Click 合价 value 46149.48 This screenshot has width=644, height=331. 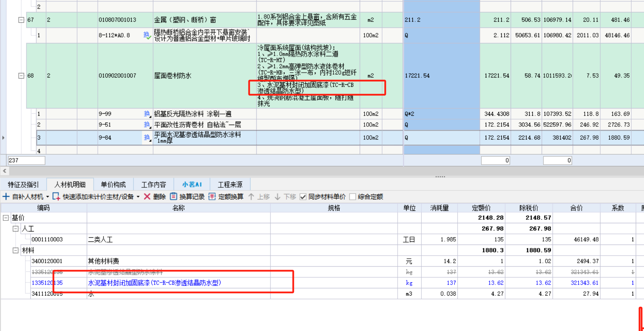(x=586, y=239)
